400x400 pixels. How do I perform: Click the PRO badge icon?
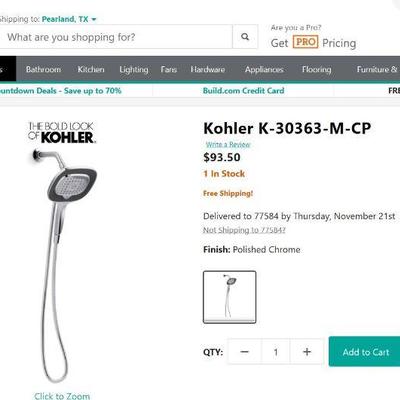(305, 42)
